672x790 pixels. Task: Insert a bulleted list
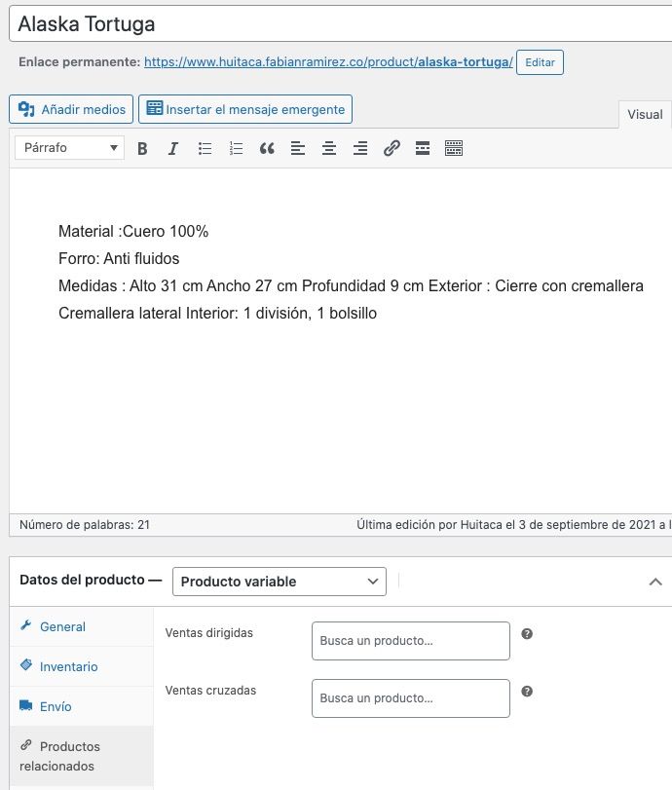205,148
